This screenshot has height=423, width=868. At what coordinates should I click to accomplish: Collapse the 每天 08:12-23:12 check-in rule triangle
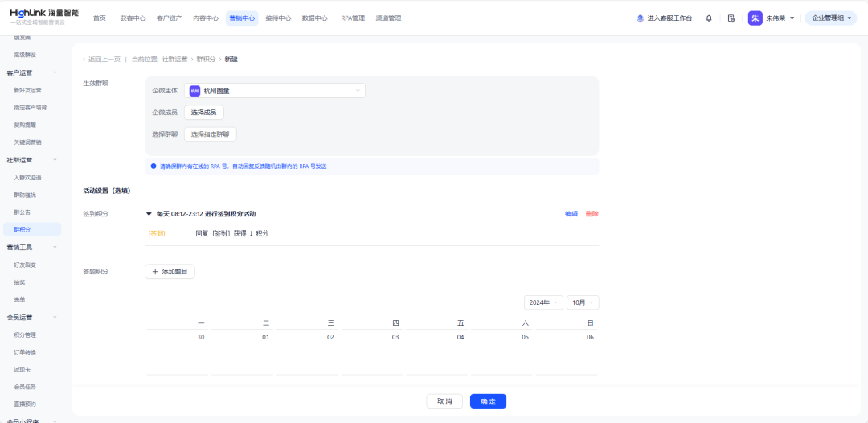point(149,214)
